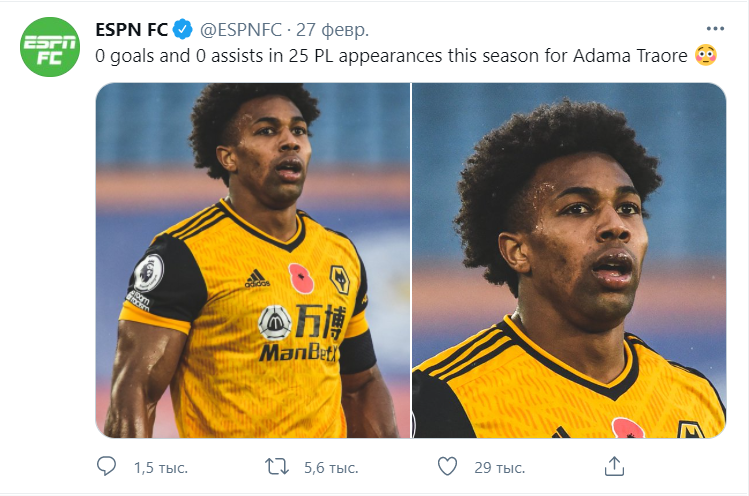Open the right close-up photo
749x496 pixels.
569,260
